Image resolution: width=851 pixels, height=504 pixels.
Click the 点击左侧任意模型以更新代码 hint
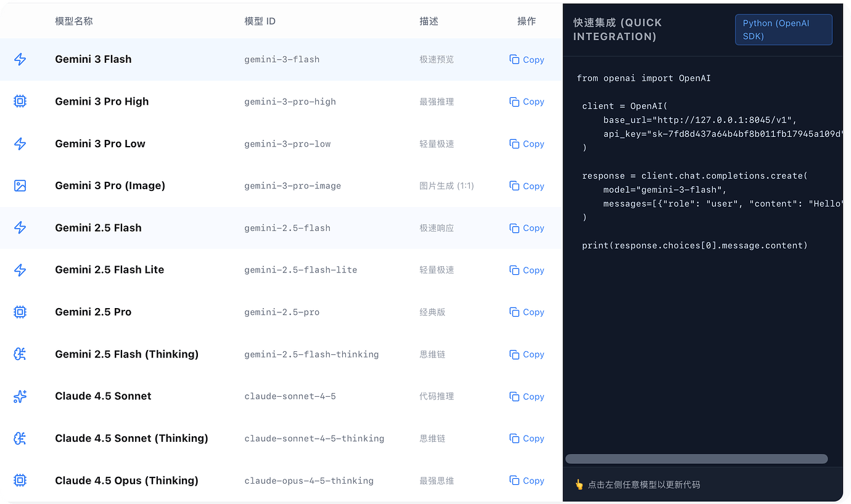pyautogui.click(x=644, y=484)
